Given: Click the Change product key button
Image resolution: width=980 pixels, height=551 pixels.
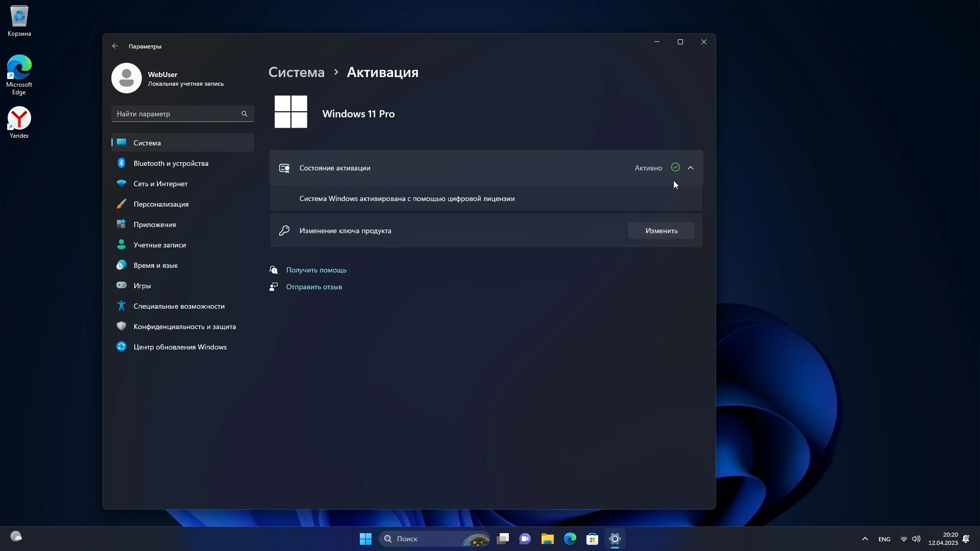Looking at the screenshot, I should click(x=661, y=231).
